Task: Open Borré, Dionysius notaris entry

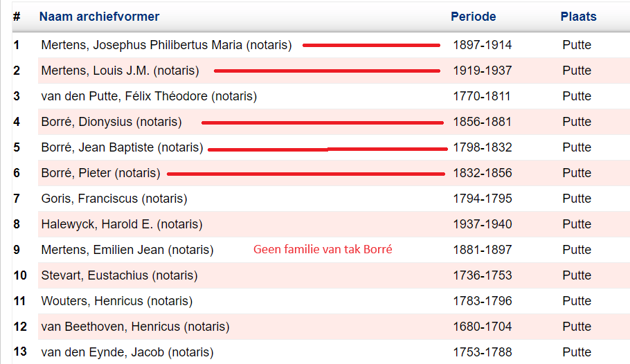Action: (x=111, y=122)
